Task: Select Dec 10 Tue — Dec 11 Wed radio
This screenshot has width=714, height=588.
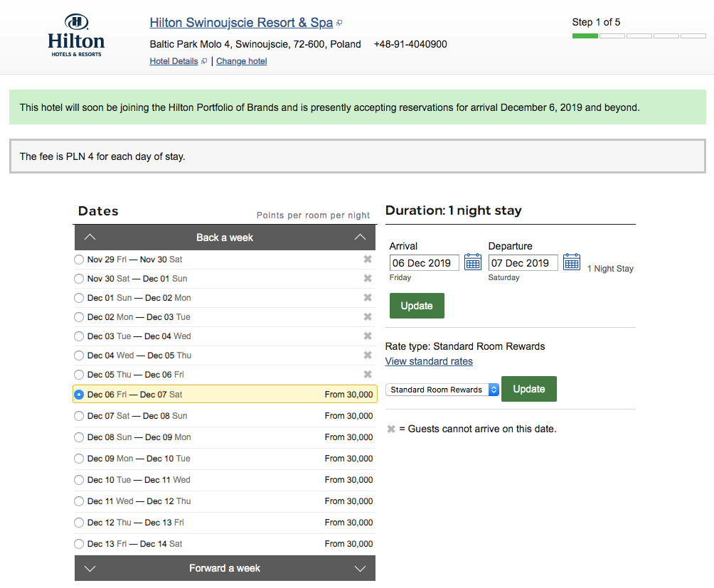Action: tap(79, 480)
